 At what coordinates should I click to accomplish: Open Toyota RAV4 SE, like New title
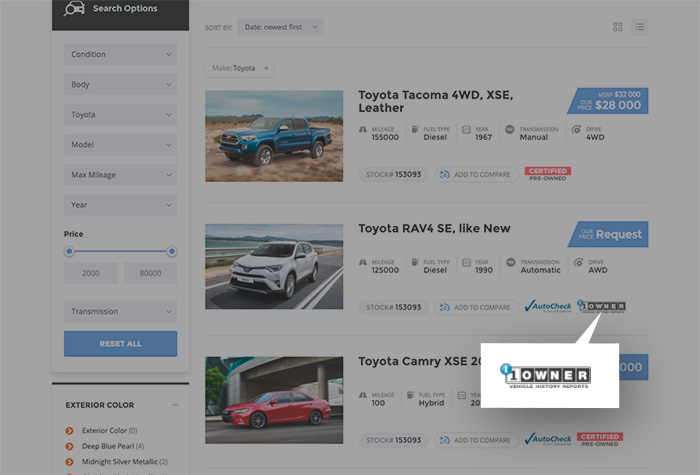(434, 228)
